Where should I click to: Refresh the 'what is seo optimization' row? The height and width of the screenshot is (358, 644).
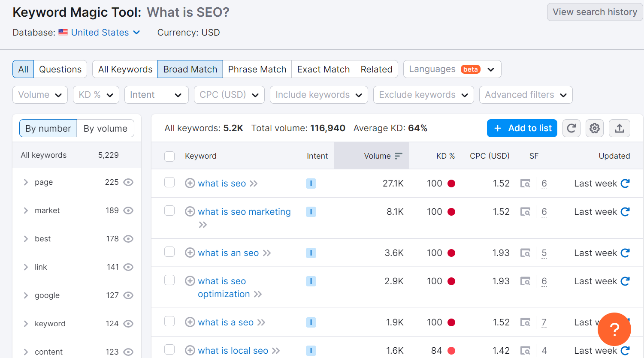(625, 281)
